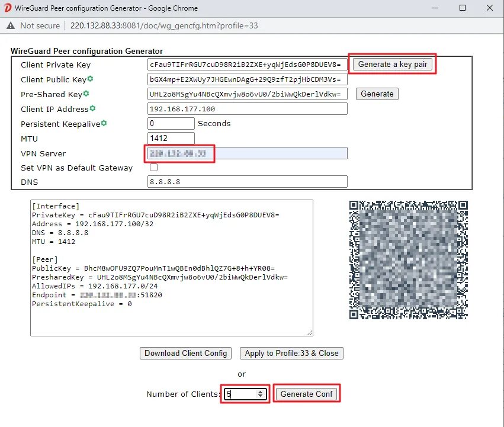Click the MTU = 1412 config line
504x427 pixels.
(x=53, y=242)
